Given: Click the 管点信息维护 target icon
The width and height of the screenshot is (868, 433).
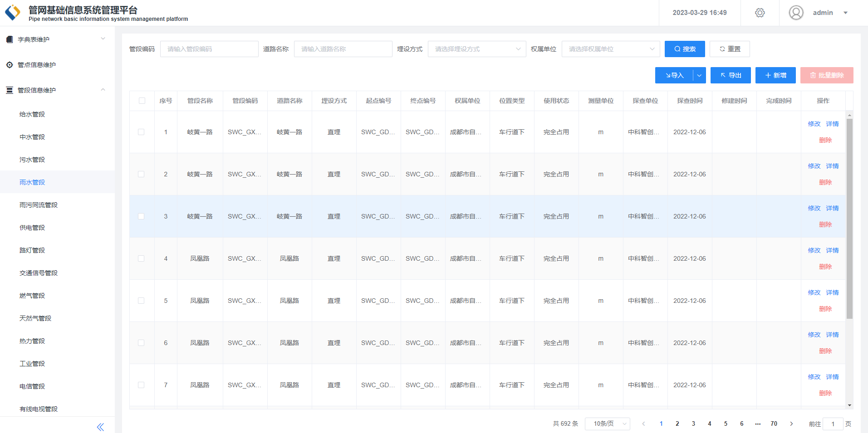Looking at the screenshot, I should point(10,65).
